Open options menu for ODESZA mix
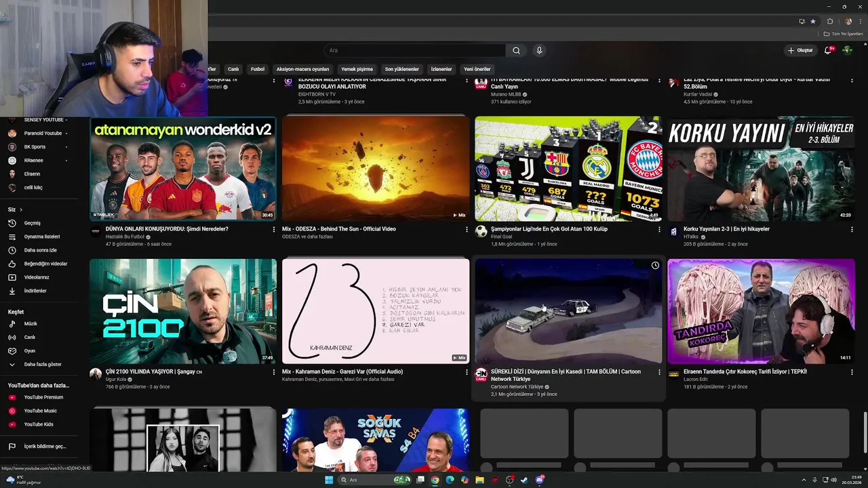868x488 pixels. (467, 230)
